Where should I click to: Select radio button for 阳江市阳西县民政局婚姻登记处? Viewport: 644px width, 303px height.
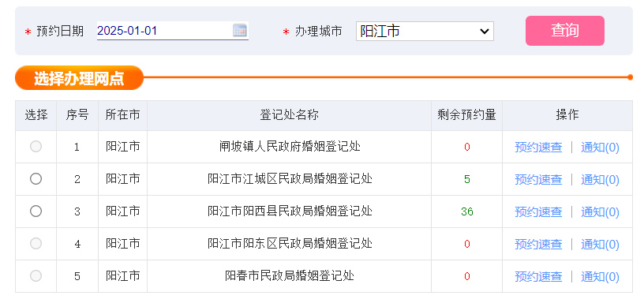point(36,211)
